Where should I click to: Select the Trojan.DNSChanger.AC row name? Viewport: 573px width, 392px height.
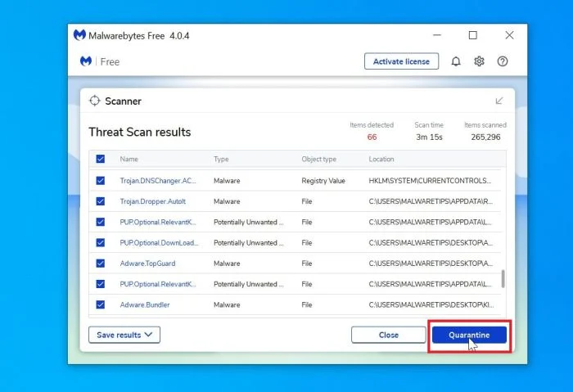(158, 181)
